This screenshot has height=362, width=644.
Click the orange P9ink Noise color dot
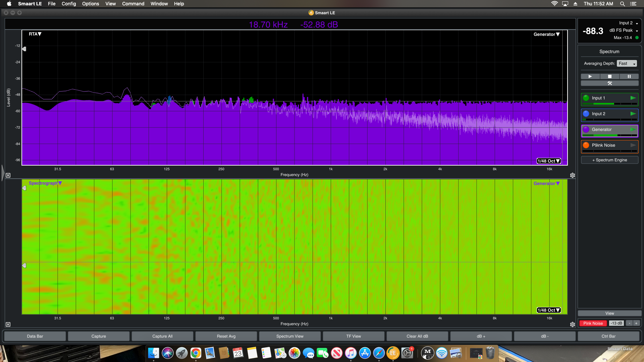point(586,145)
